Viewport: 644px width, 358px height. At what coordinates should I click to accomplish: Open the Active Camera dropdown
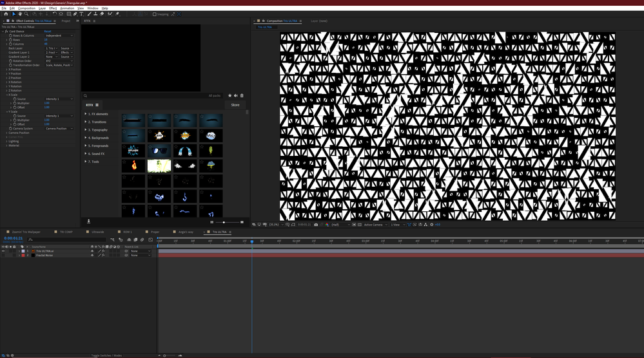375,225
